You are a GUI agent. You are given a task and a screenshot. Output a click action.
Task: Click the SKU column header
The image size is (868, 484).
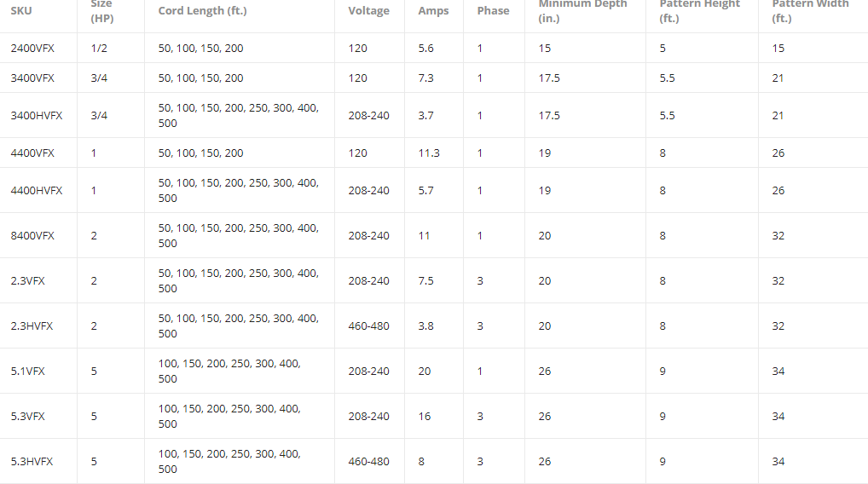(21, 11)
